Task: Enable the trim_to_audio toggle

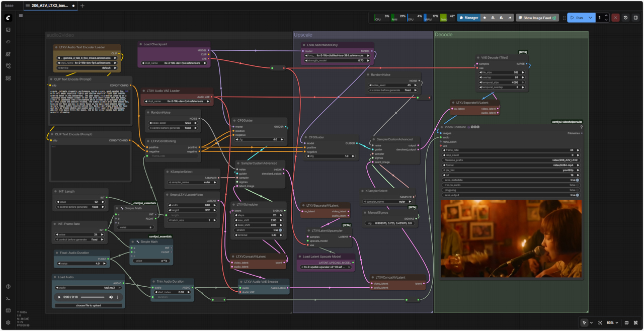Action: tap(577, 185)
